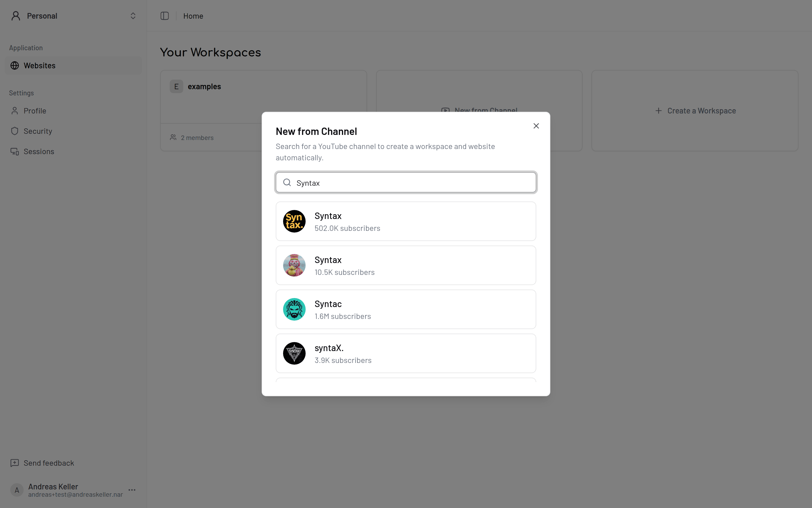812x508 pixels.
Task: Open Profile settings
Action: pos(73,111)
